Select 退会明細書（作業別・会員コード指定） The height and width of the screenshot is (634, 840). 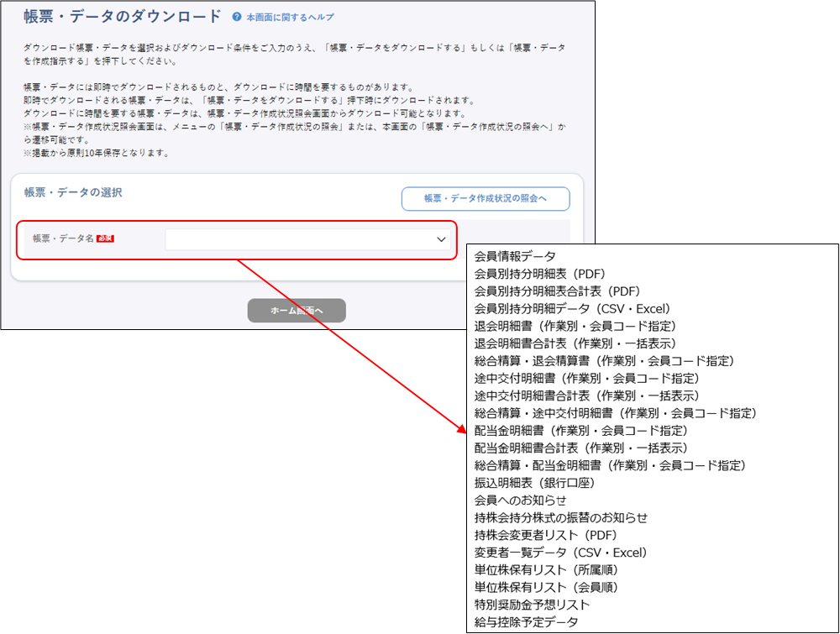575,326
